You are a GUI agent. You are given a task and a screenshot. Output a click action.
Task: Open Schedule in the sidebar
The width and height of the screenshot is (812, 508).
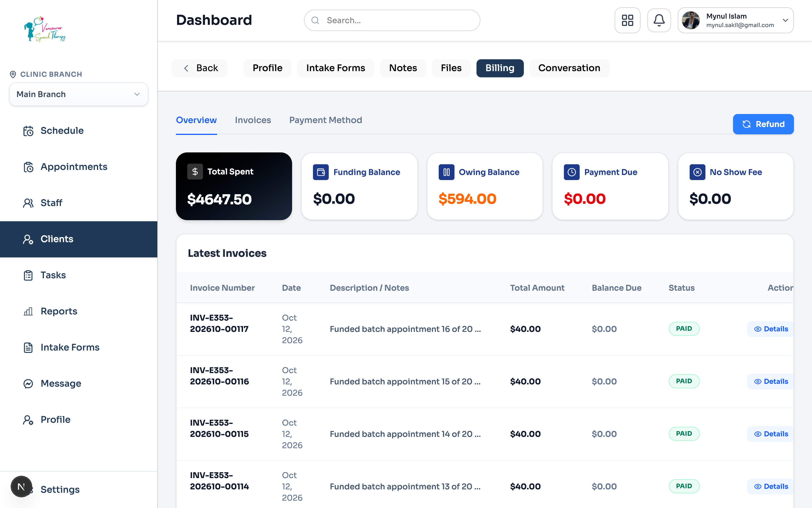point(78,131)
